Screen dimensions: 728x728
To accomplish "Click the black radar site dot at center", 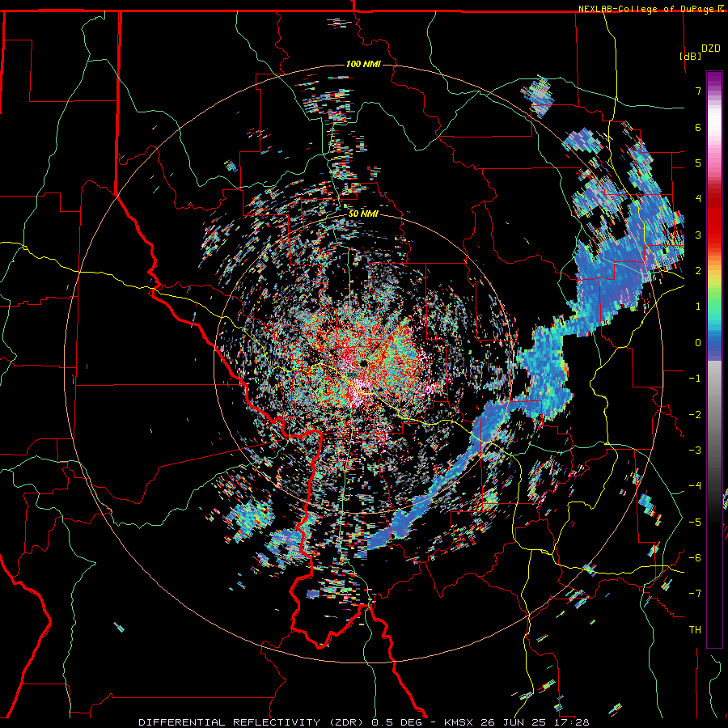I will point(363,363).
